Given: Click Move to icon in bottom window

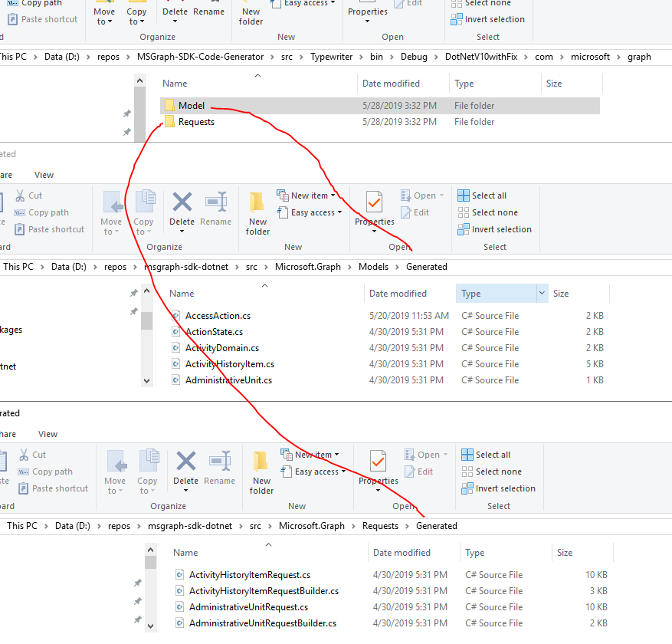Looking at the screenshot, I should coord(117,462).
